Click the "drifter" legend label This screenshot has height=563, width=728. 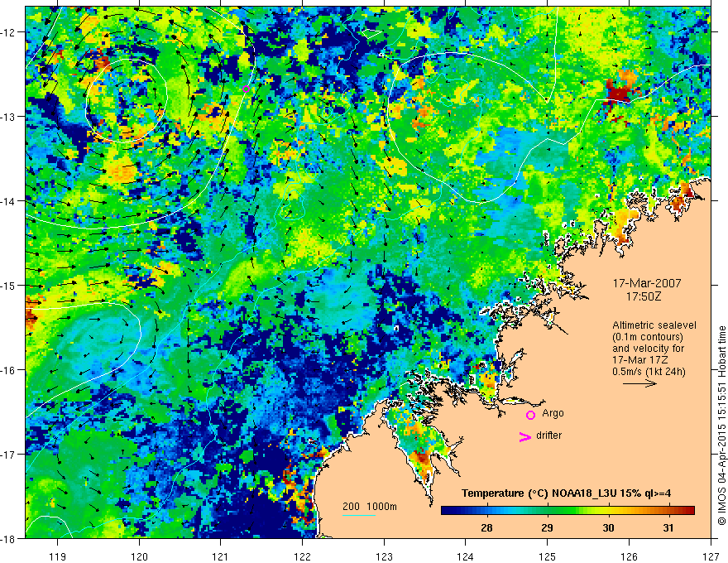548,435
